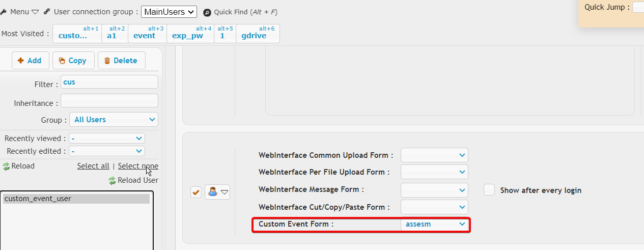
Task: Toggle the orange checkmark checkbox
Action: [196, 192]
